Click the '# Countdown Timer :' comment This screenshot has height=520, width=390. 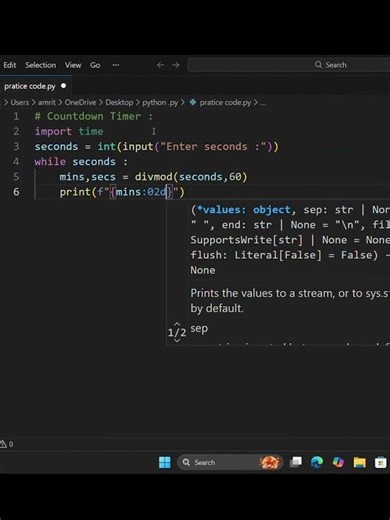coord(94,116)
